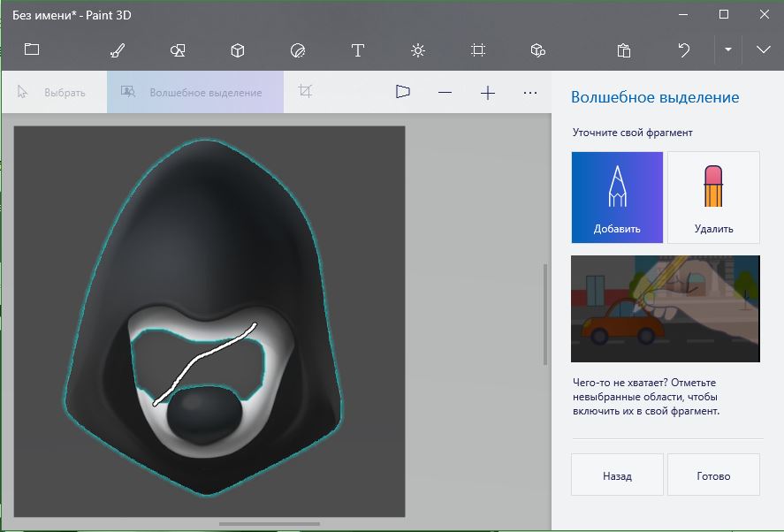Screen dimensions: 784x532
Task: Select the Удалить eraser mode
Action: click(713, 197)
